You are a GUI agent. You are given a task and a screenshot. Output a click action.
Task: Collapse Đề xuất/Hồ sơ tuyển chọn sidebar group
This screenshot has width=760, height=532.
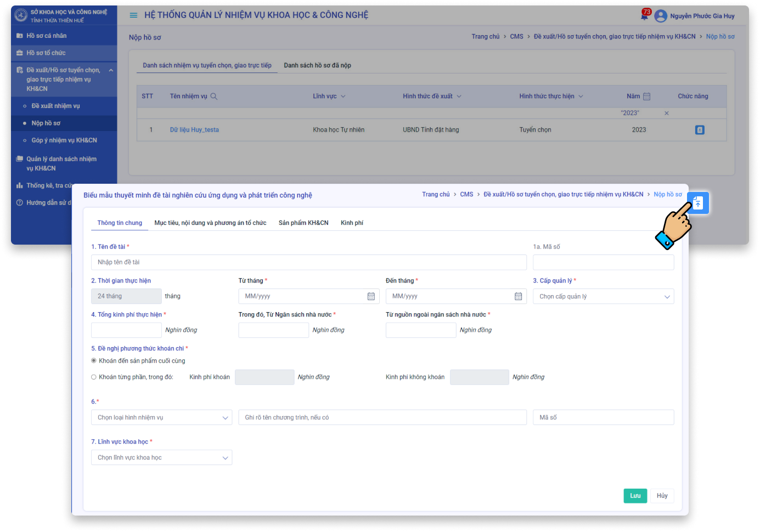click(x=111, y=70)
